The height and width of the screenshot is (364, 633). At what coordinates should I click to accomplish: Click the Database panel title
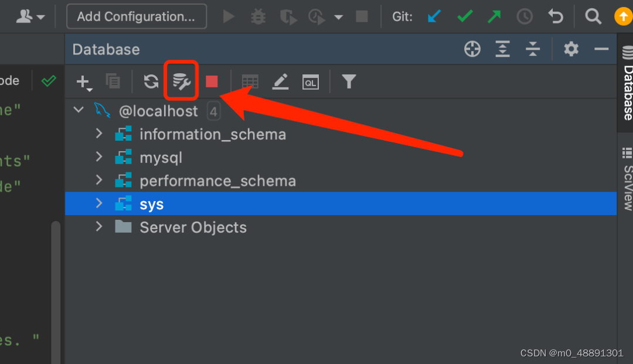(106, 49)
